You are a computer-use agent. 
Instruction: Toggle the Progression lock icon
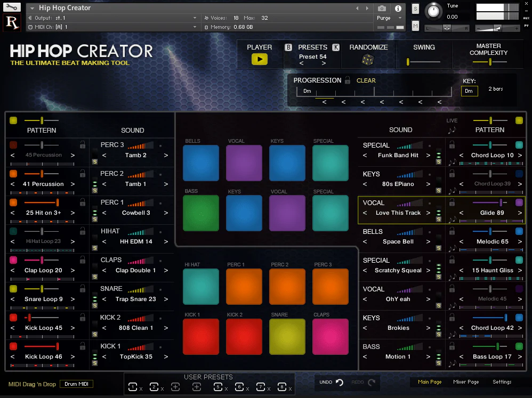click(x=348, y=80)
